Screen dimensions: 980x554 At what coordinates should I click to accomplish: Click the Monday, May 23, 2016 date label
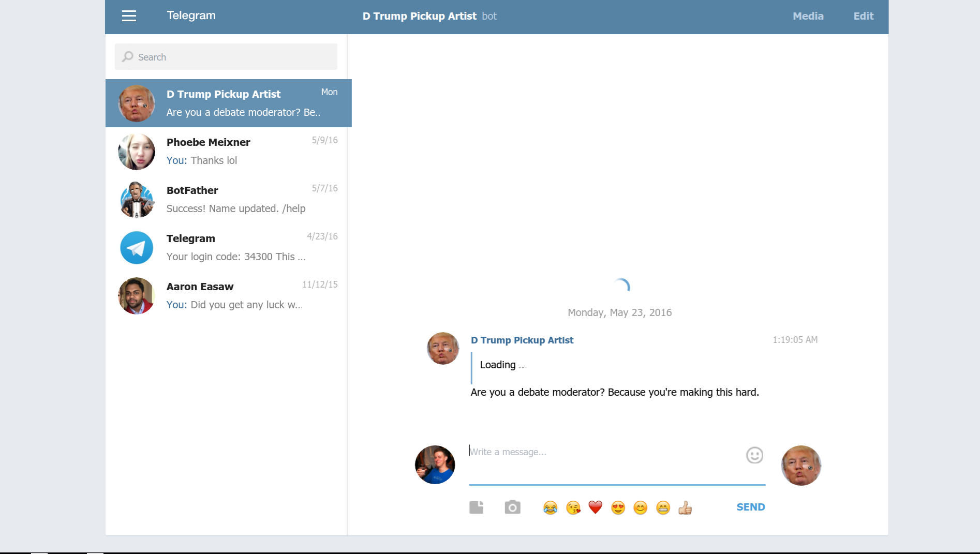(x=619, y=312)
